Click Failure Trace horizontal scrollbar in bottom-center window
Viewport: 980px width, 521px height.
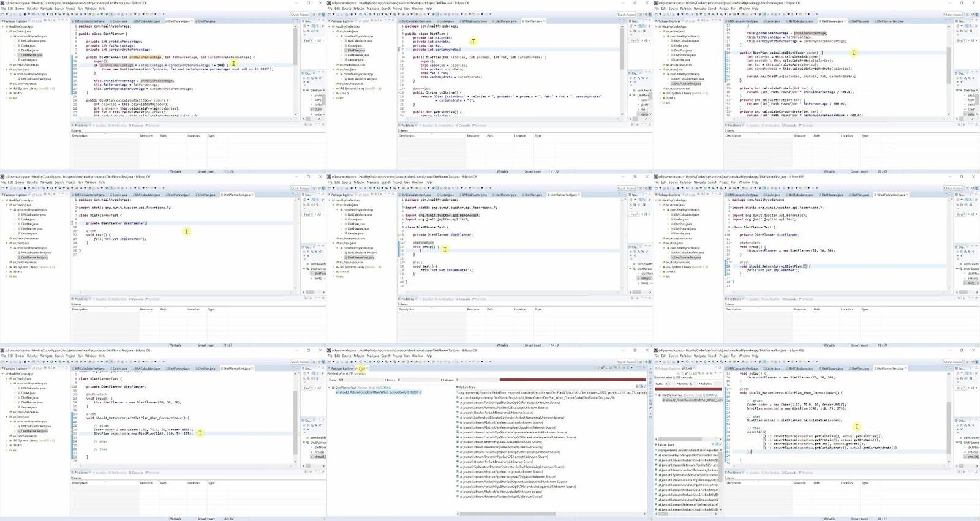pos(507,514)
